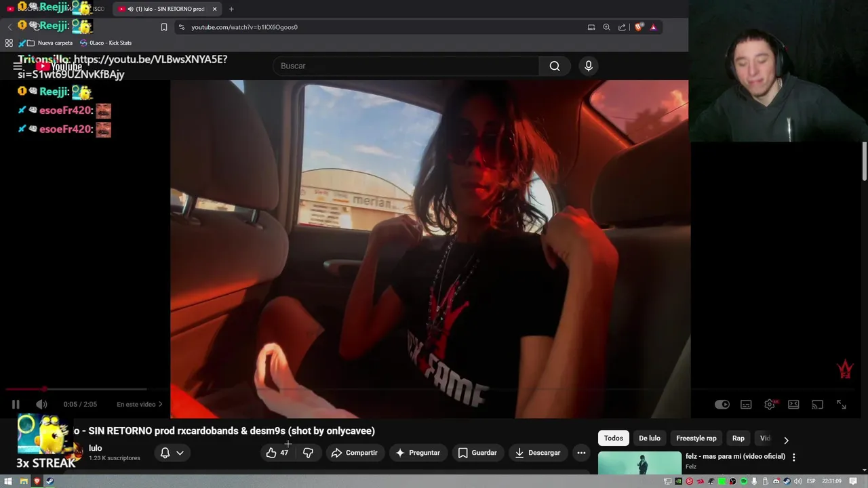
Task: Switch ESP keyboard language
Action: tap(811, 481)
